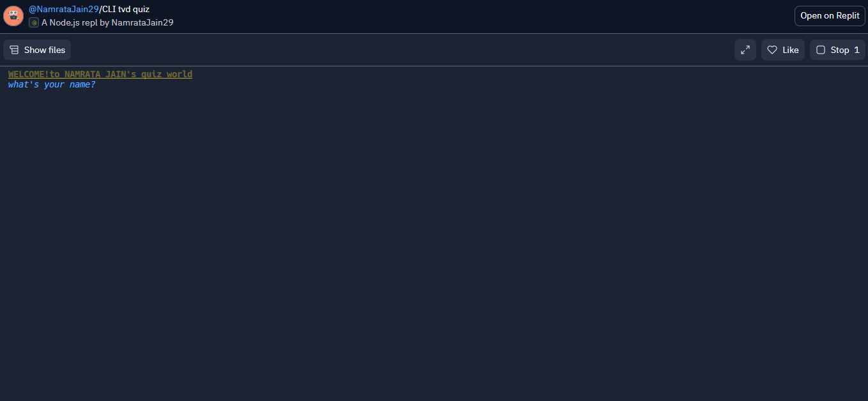This screenshot has width=868, height=401.
Task: Stop the running repl
Action: pyautogui.click(x=837, y=50)
